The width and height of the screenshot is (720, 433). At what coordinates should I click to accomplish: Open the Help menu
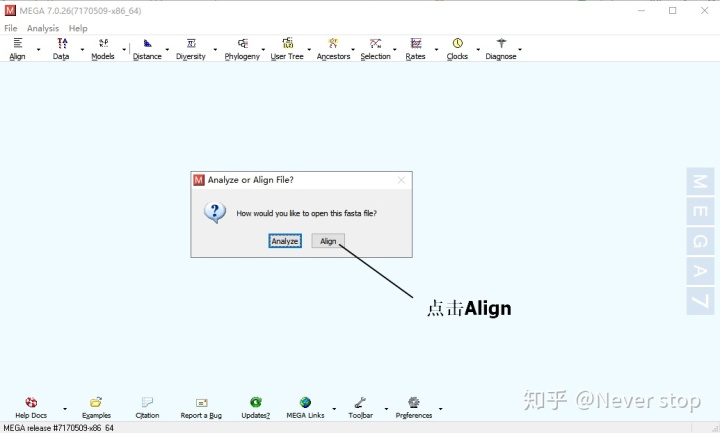[x=78, y=28]
